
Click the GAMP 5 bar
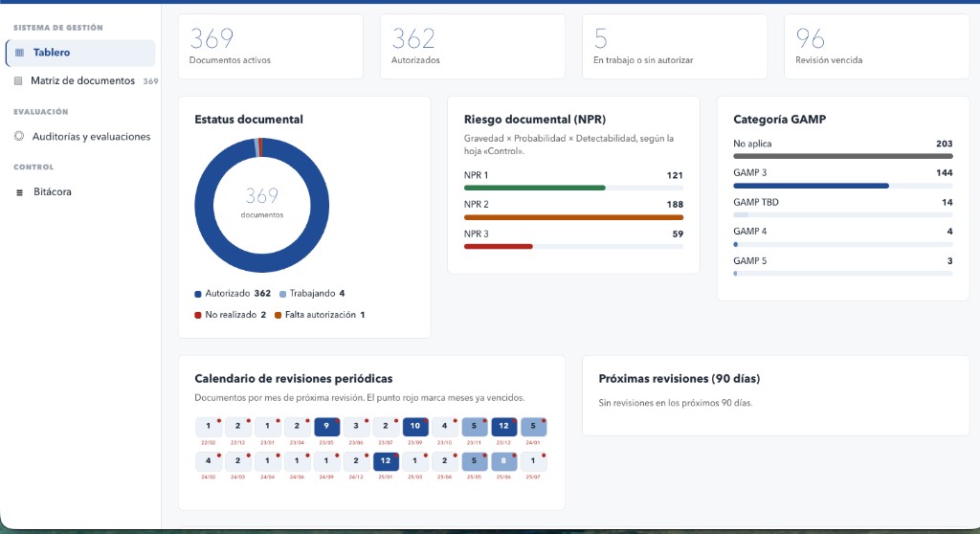point(842,274)
